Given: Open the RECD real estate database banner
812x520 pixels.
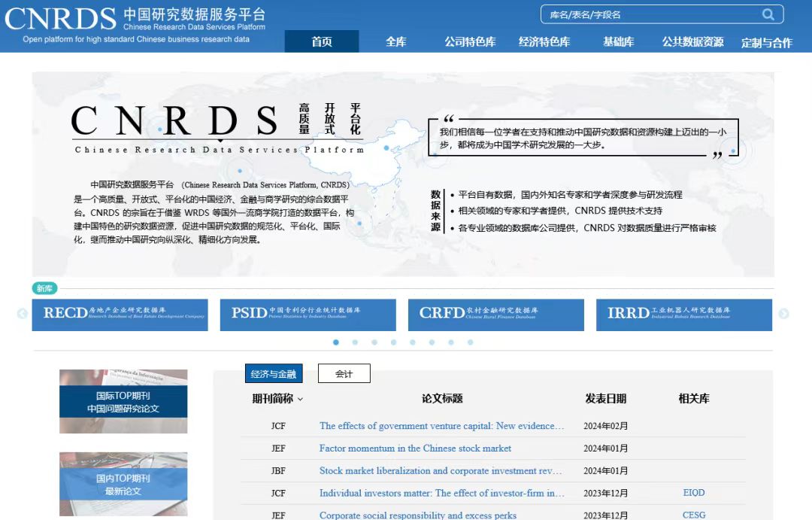Looking at the screenshot, I should pos(120,315).
